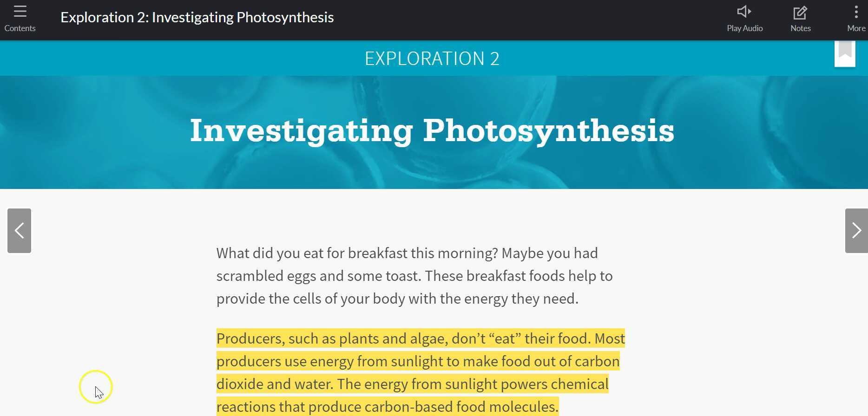Open the Contents hamburger menu icon
This screenshot has height=416, width=868.
(20, 12)
